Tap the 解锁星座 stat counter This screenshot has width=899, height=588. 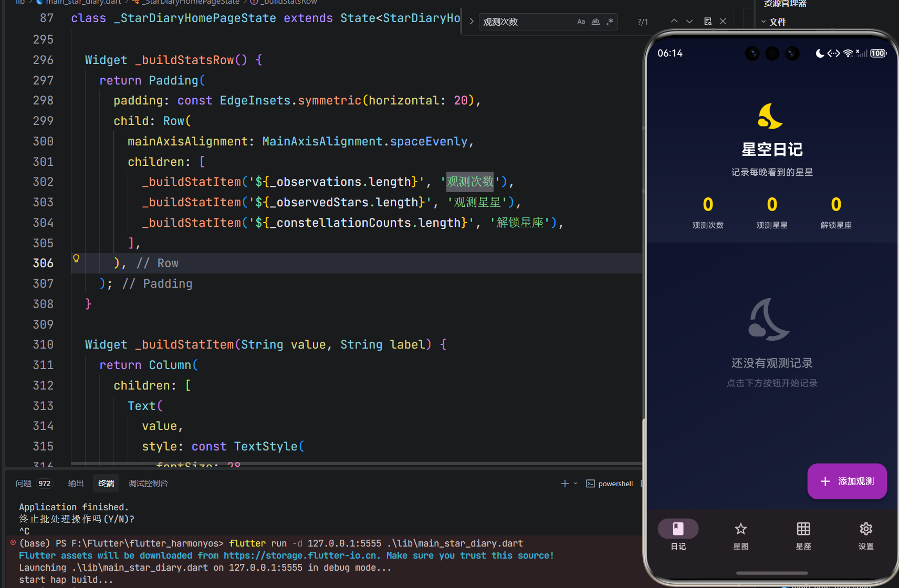(836, 212)
